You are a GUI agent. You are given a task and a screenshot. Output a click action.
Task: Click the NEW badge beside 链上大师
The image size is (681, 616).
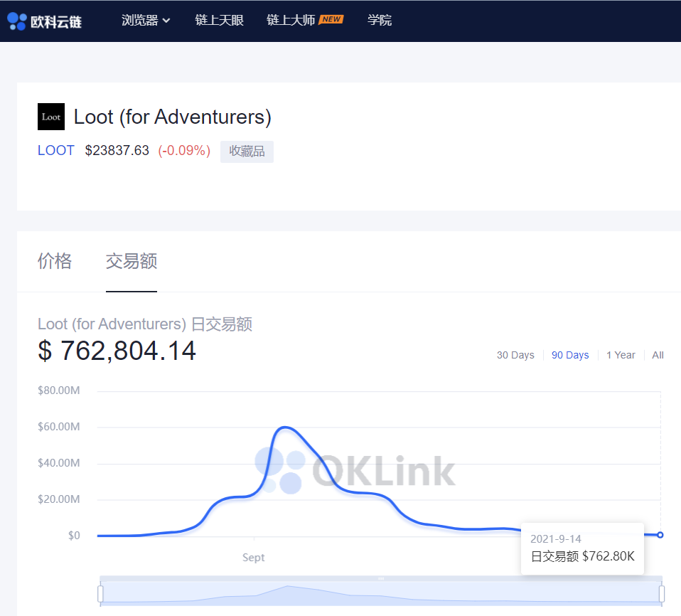[x=331, y=19]
